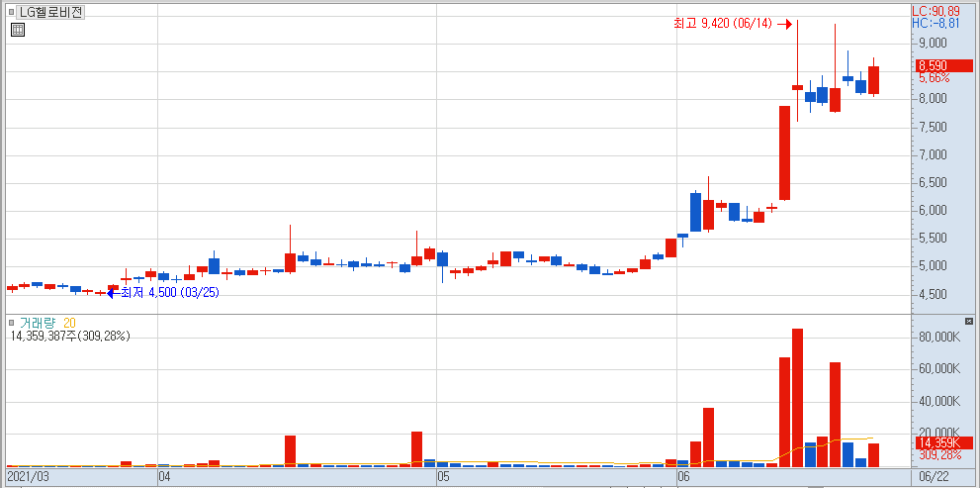Click the 8,000 price axis label
The height and width of the screenshot is (488, 980).
click(933, 99)
